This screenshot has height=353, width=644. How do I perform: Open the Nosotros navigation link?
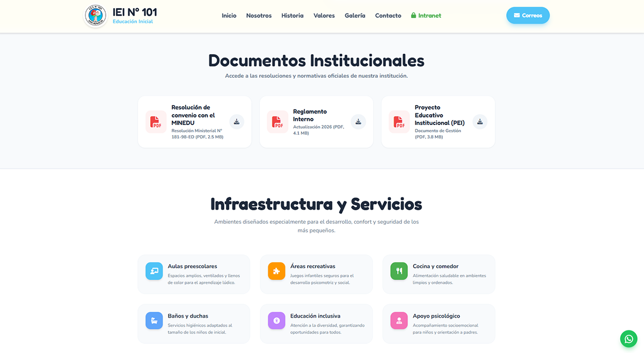click(259, 16)
